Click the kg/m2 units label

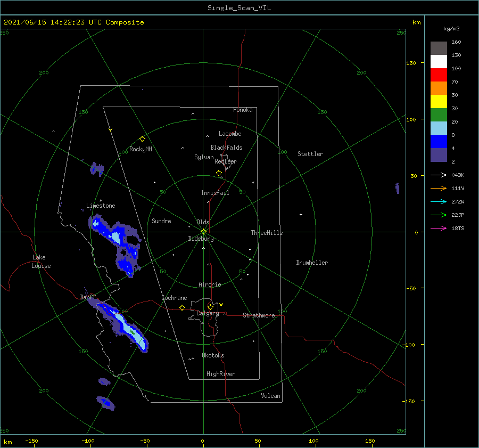pyautogui.click(x=451, y=29)
